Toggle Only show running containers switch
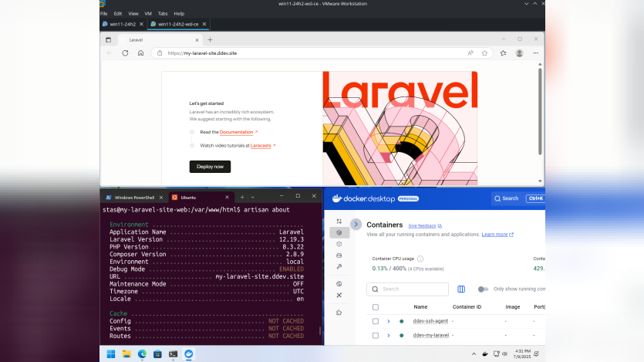This screenshot has height=362, width=644. point(483,289)
